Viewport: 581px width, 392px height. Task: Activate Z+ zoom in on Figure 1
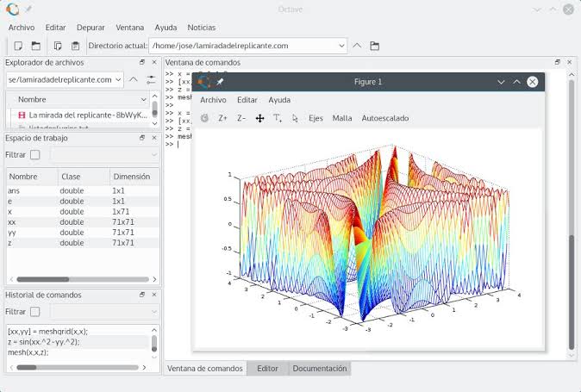[x=222, y=118]
